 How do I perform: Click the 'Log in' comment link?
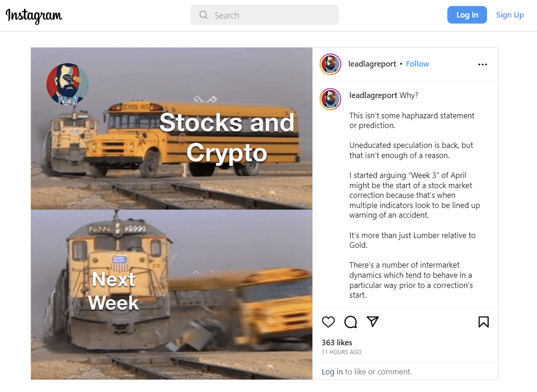332,372
